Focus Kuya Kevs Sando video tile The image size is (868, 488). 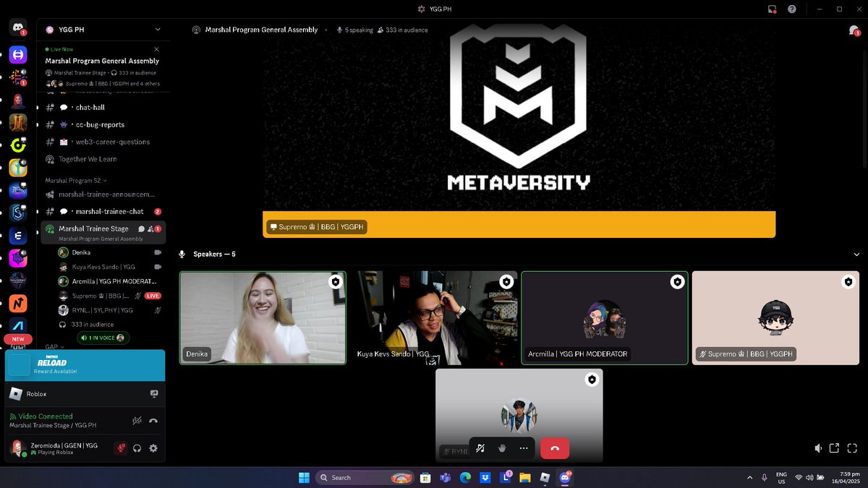(433, 318)
